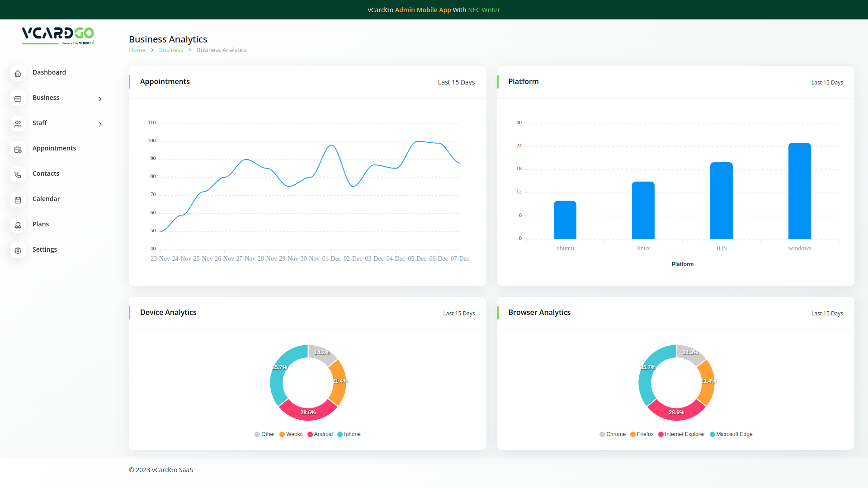Expand the Staff submenu chevron
Viewport: 868px width, 488px height.
(100, 124)
